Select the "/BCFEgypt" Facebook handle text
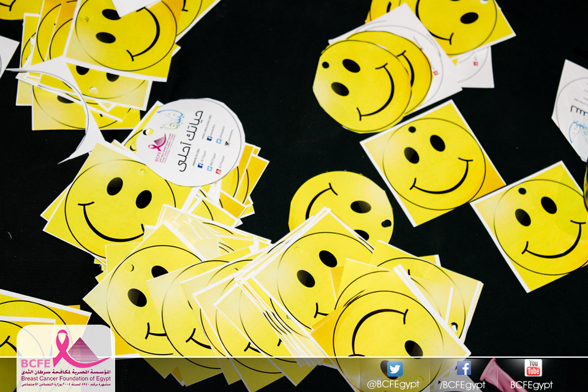The width and height of the screenshot is (588, 392). pos(462,385)
